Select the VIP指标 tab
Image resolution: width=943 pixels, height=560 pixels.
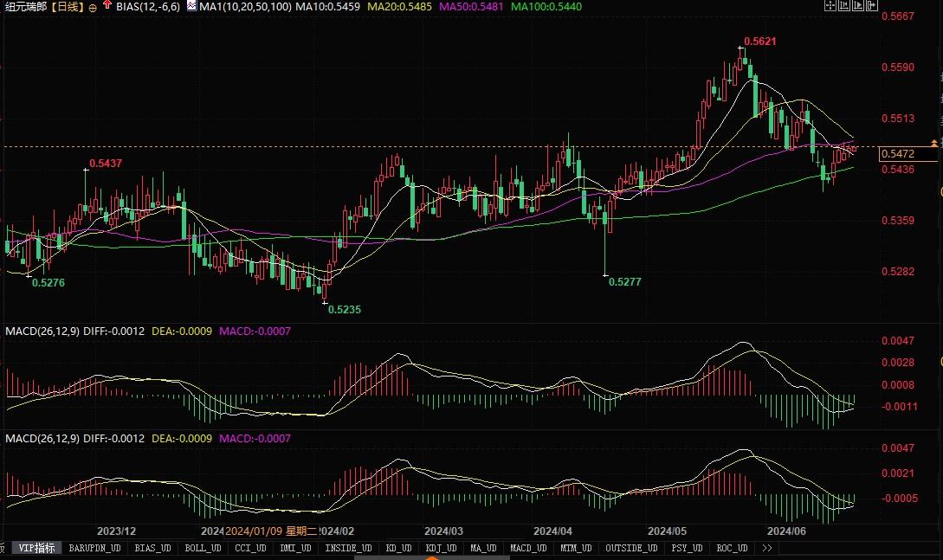tap(36, 548)
